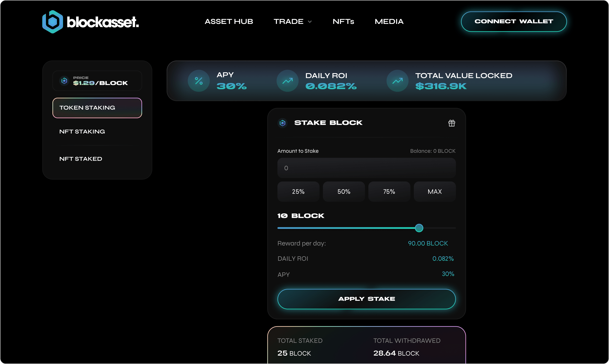Choose MAX stake amount
Screen dimensions: 609x364
435,192
